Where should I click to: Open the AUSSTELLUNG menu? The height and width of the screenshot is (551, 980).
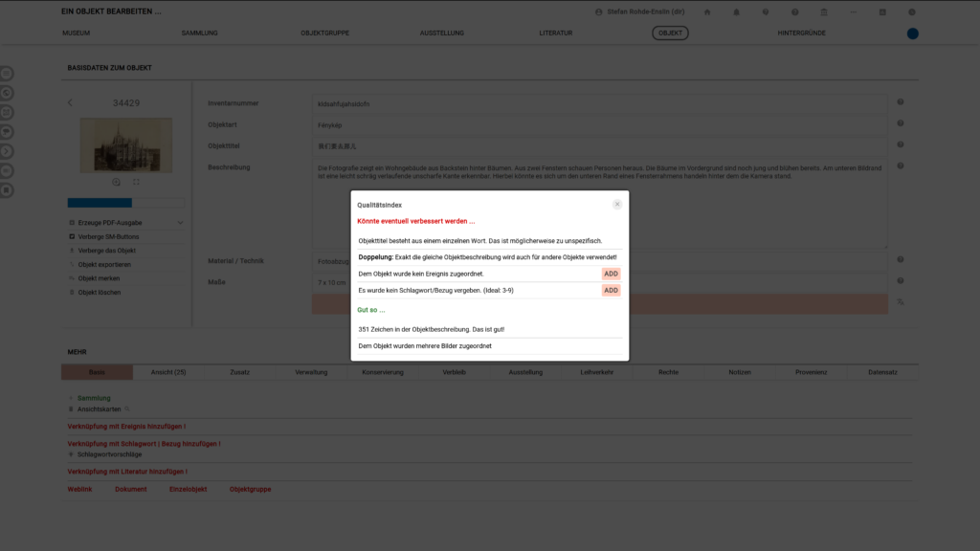(442, 33)
